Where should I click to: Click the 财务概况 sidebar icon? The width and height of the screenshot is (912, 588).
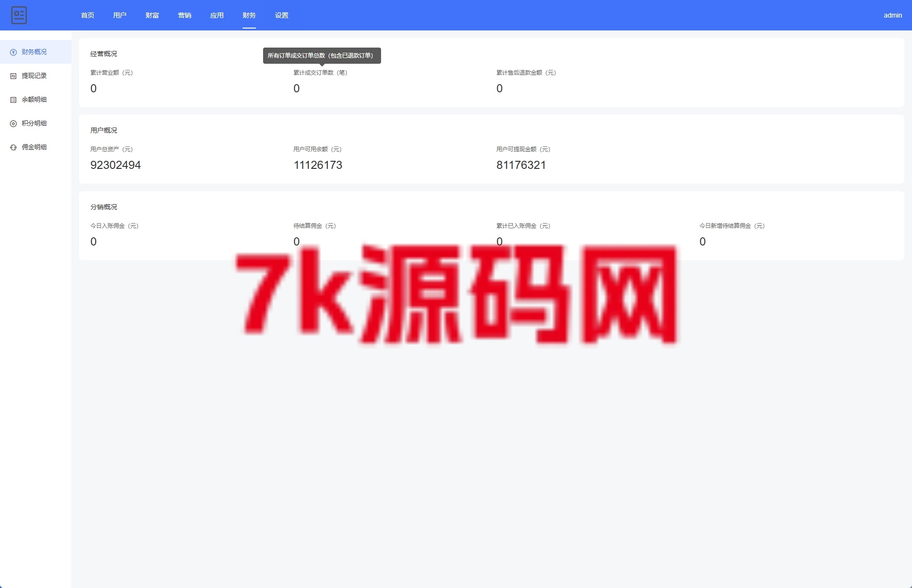point(13,52)
